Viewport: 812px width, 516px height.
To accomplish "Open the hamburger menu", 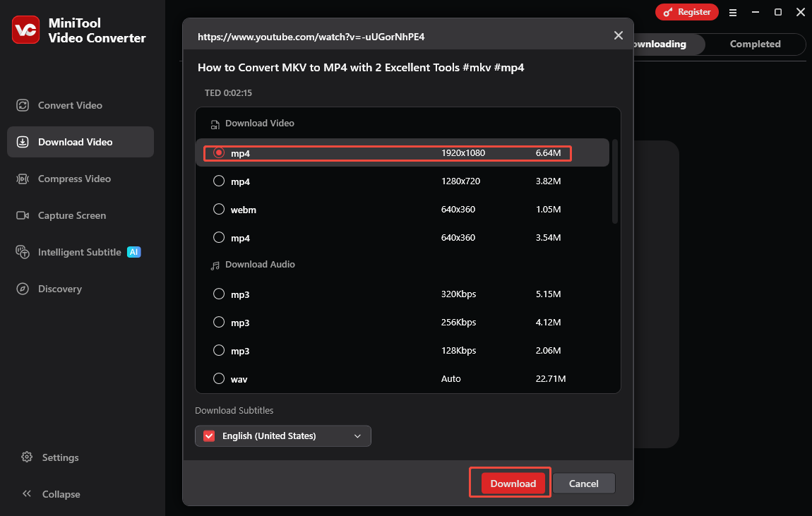I will coord(733,12).
